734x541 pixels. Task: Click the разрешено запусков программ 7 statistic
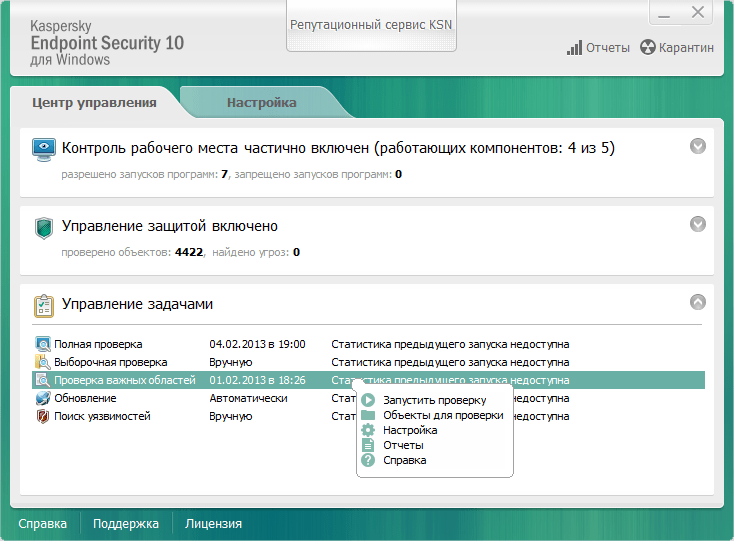click(145, 175)
